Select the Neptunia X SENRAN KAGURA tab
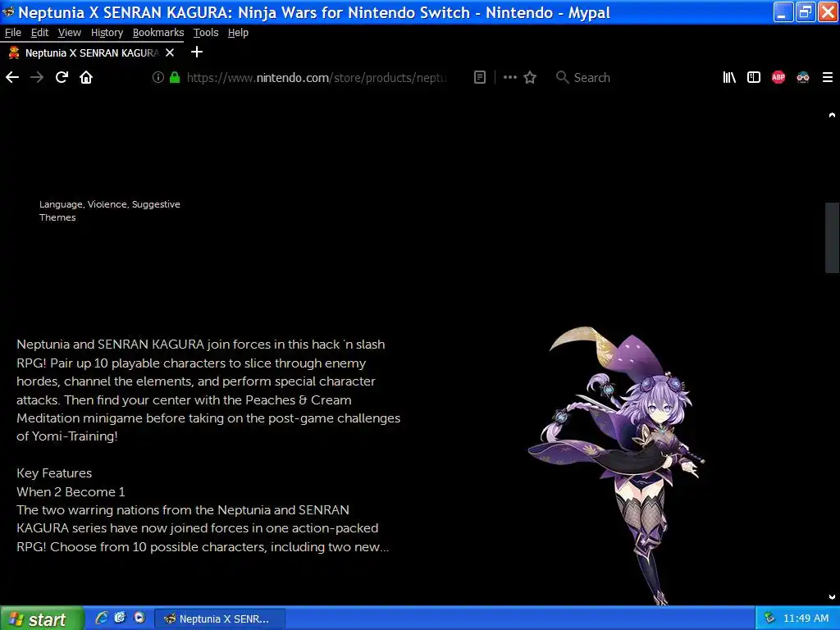The width and height of the screenshot is (840, 630). 91,52
